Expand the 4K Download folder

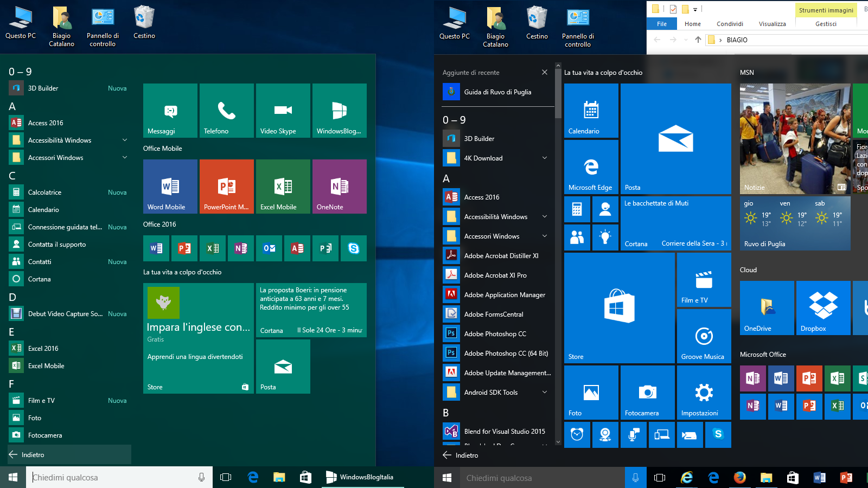coord(545,158)
